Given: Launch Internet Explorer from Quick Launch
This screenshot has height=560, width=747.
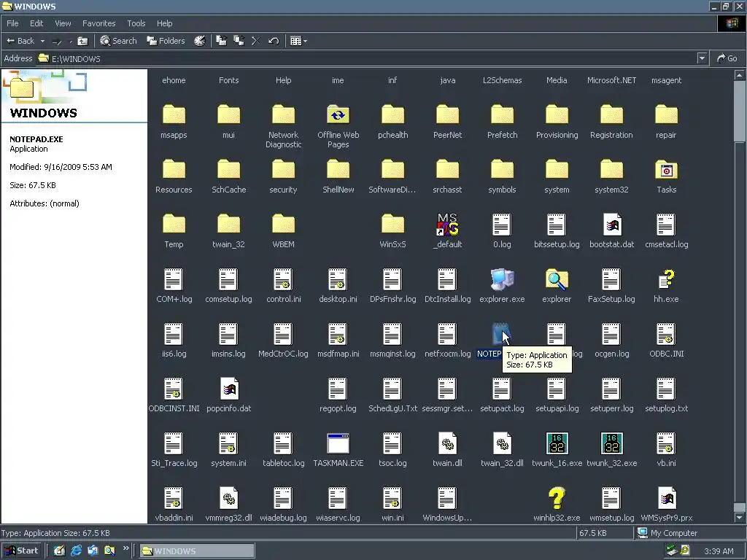Looking at the screenshot, I should (76, 551).
